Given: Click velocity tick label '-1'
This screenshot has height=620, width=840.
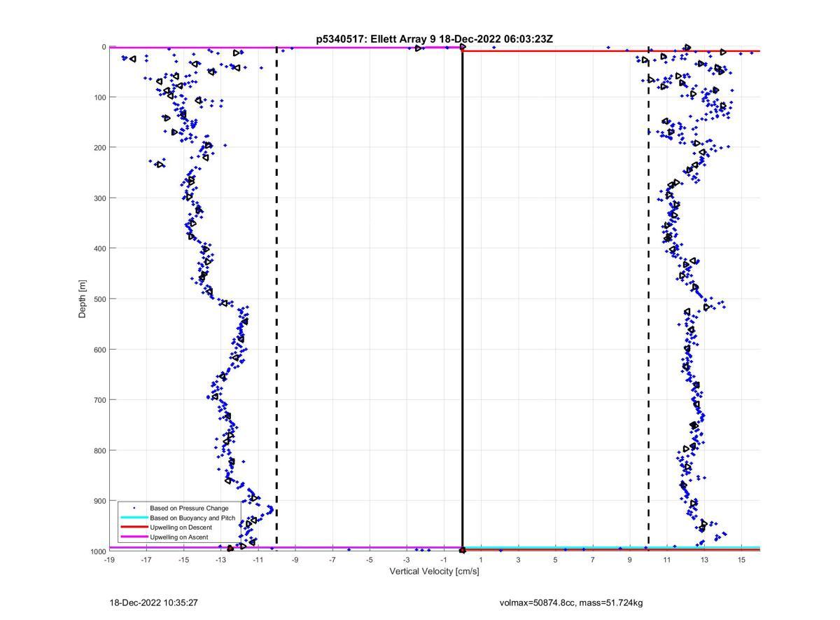Looking at the screenshot, I should click(x=444, y=560).
